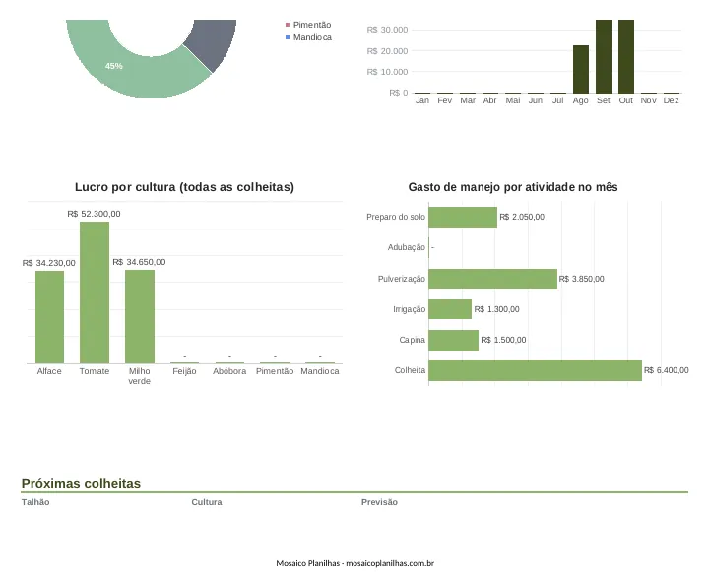Screen dimensions: 709x588
Task: Open the mosaicoplanilhas.com.br footer link
Action: pos(390,563)
